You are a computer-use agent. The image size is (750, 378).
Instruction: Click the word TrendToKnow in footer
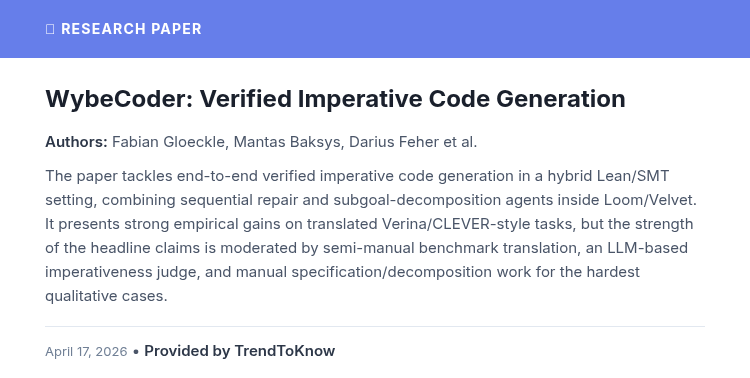click(285, 351)
